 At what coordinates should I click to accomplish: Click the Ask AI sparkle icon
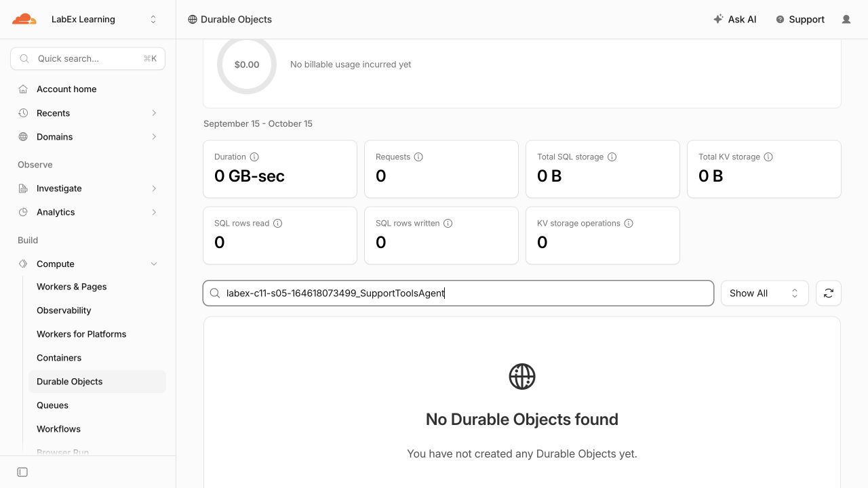coord(718,19)
